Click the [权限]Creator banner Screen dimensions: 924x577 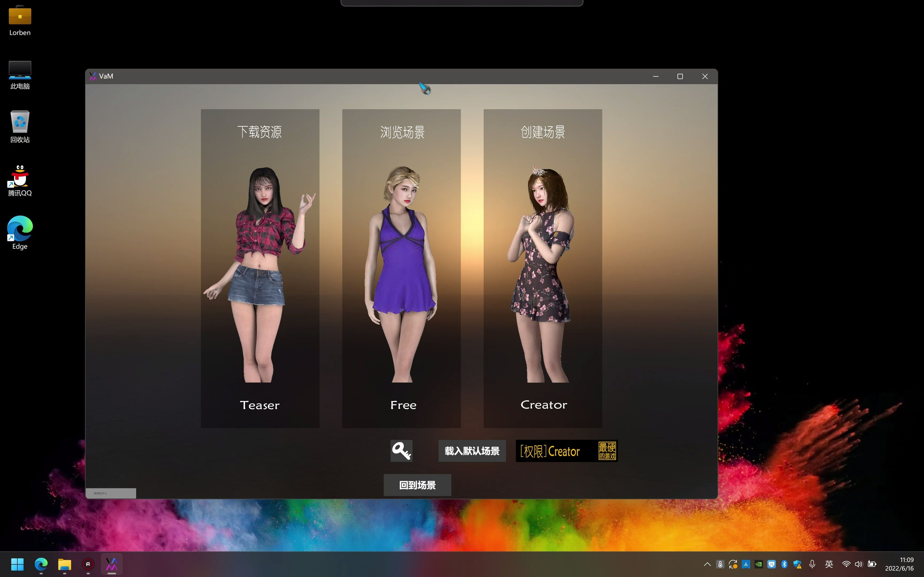[x=566, y=451]
